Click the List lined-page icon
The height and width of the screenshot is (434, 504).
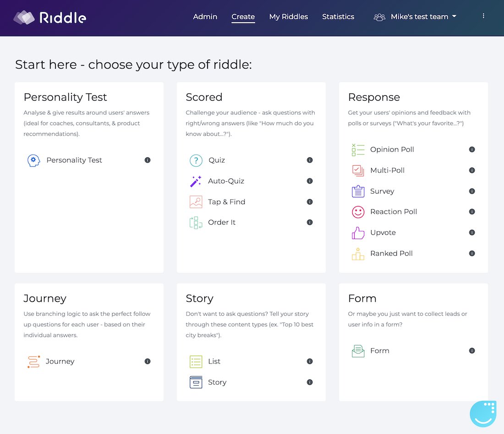click(196, 362)
